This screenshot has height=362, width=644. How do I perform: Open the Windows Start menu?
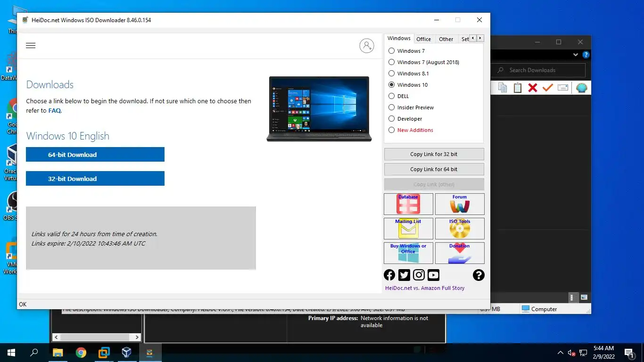[x=11, y=352]
